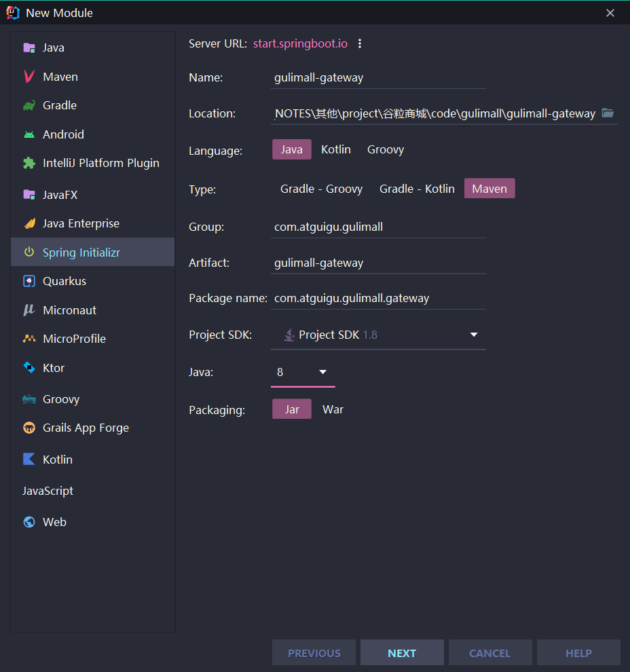This screenshot has height=672, width=630.
Task: Click the NEXT button
Action: tap(402, 653)
